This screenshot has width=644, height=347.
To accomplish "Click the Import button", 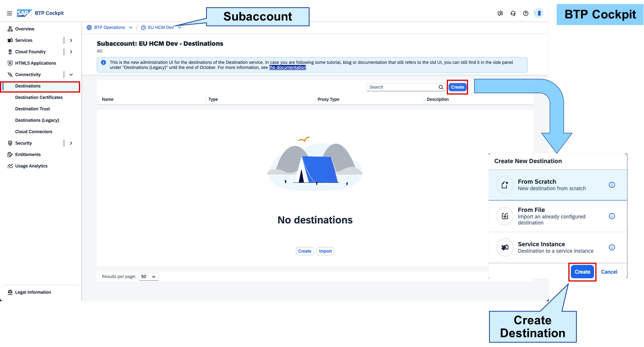I will (325, 251).
